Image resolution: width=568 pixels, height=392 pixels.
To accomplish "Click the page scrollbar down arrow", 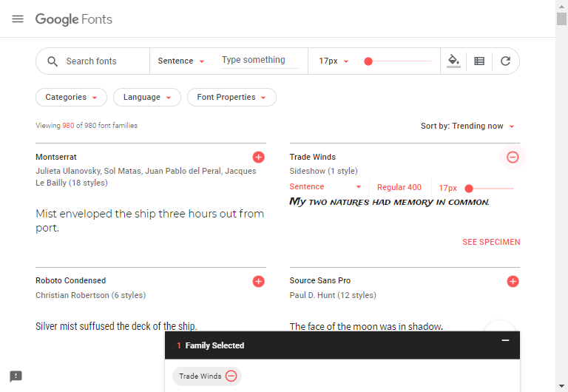I will coord(561,386).
